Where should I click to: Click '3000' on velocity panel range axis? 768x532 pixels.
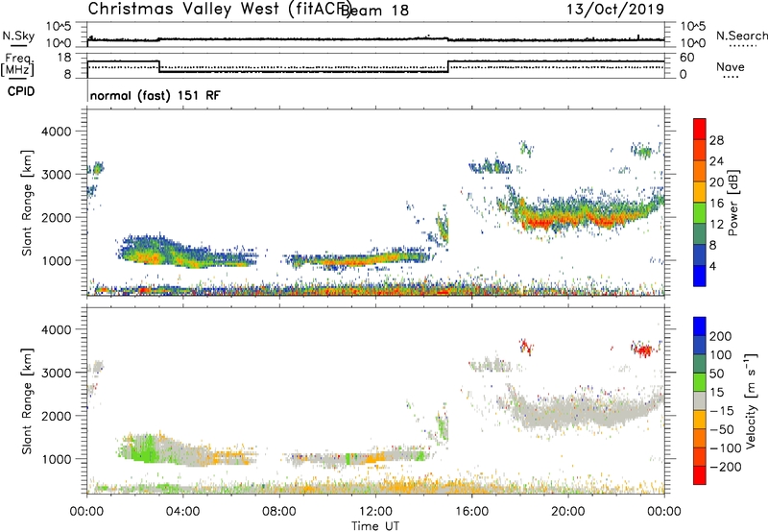tap(57, 373)
